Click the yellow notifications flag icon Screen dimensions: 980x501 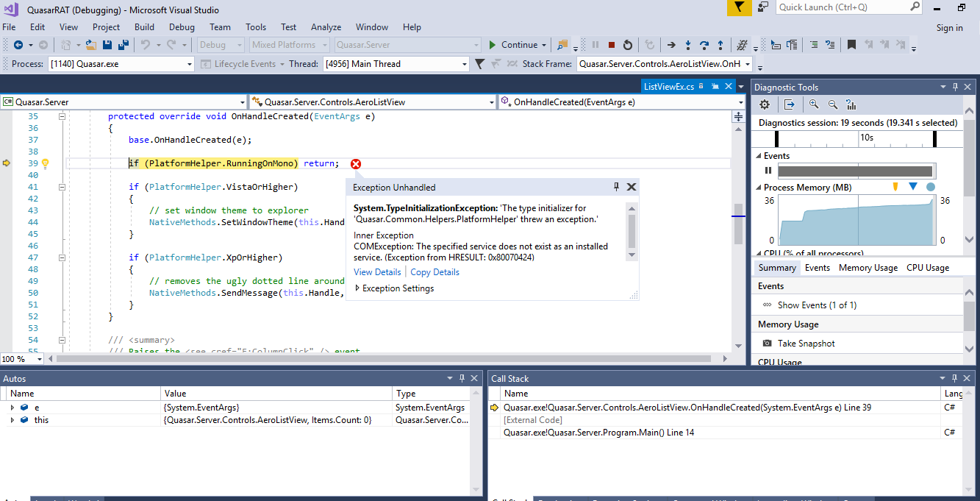pyautogui.click(x=740, y=7)
